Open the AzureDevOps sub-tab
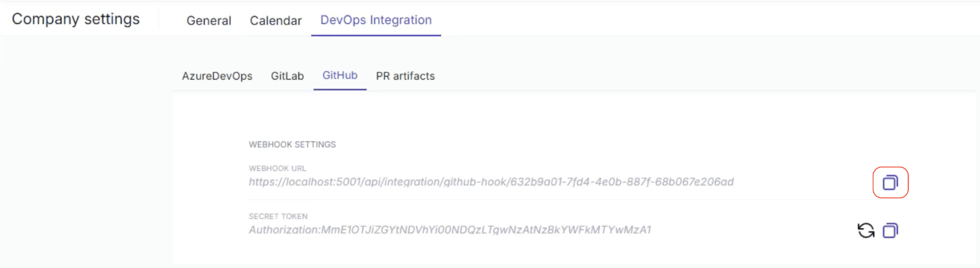Viewport: 980px width, 268px height. click(x=217, y=76)
